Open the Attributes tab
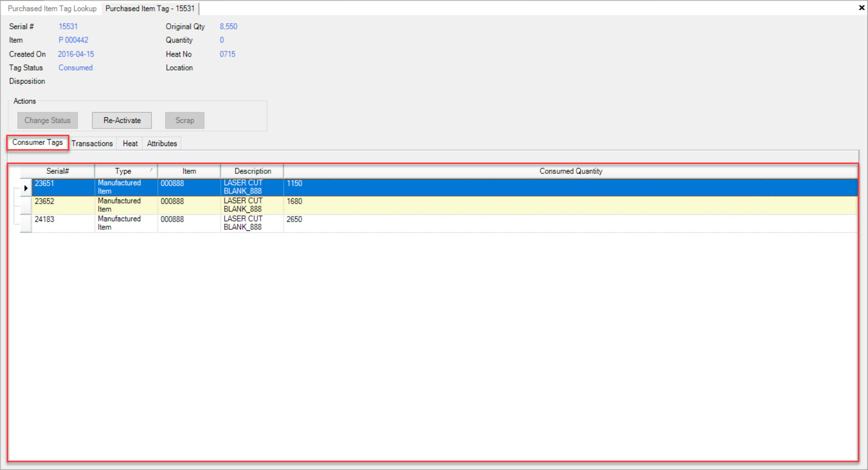This screenshot has width=868, height=470. click(x=162, y=143)
